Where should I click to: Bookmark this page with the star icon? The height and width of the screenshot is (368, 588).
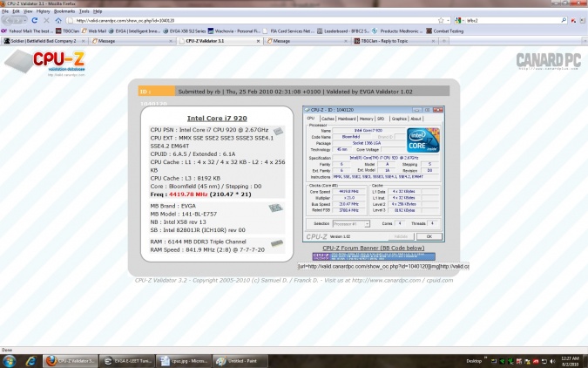[x=441, y=20]
